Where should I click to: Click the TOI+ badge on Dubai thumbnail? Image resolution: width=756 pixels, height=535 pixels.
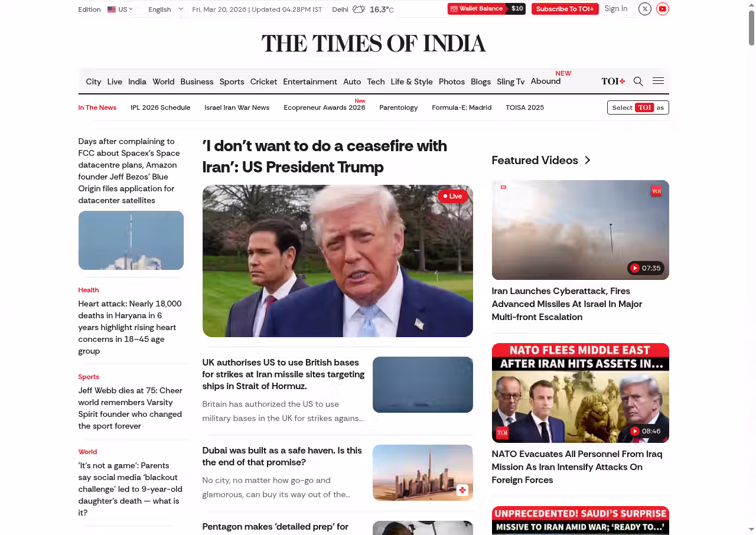pos(462,490)
